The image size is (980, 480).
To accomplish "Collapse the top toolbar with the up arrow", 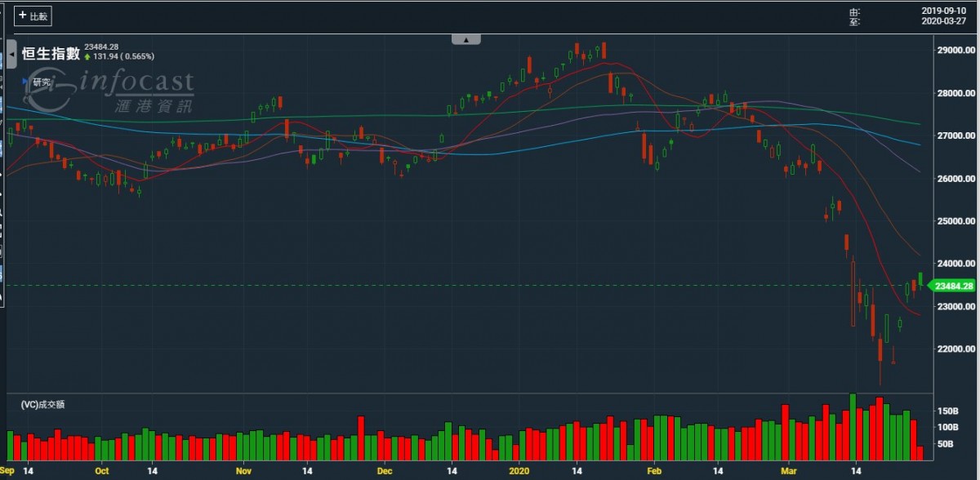I will [466, 39].
